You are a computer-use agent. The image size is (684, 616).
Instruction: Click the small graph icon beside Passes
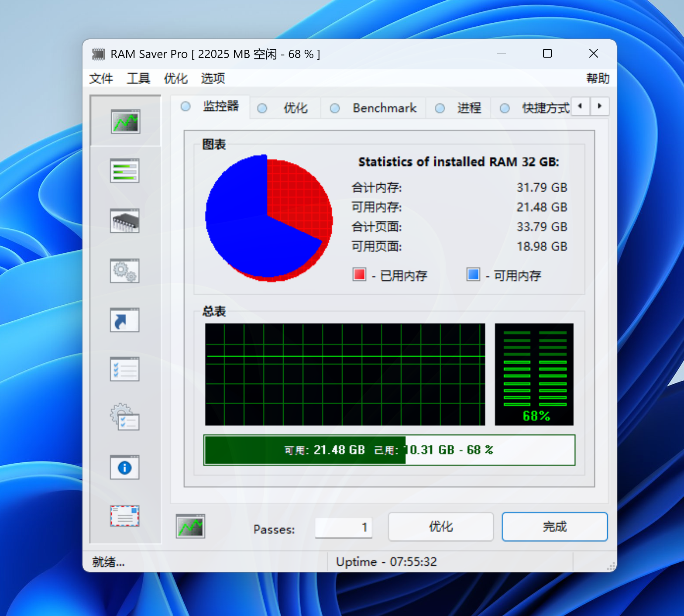pyautogui.click(x=190, y=526)
